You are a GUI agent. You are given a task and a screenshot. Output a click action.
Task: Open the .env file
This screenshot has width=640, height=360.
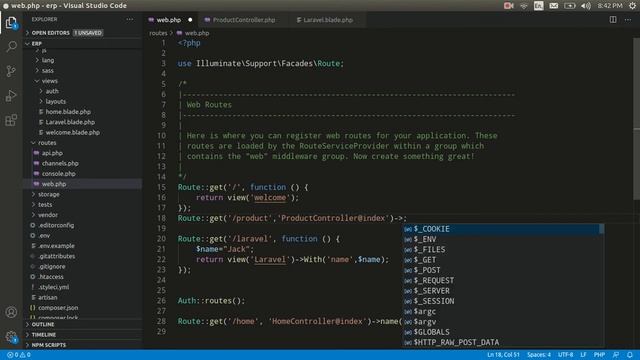click(x=44, y=236)
